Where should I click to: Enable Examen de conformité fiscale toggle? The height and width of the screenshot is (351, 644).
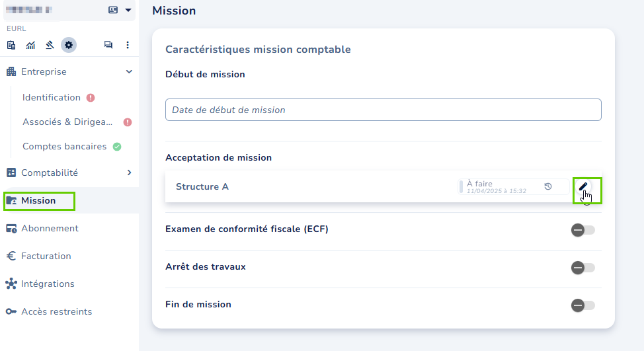point(583,230)
